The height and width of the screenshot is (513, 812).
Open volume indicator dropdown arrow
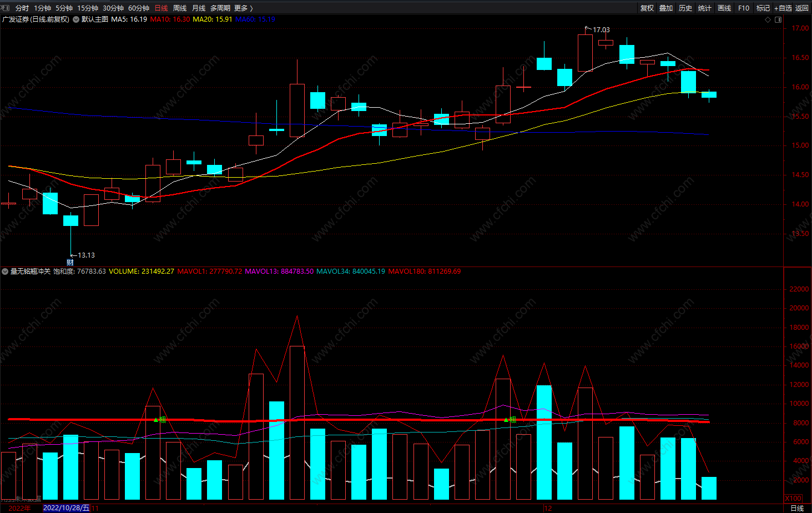click(x=5, y=271)
